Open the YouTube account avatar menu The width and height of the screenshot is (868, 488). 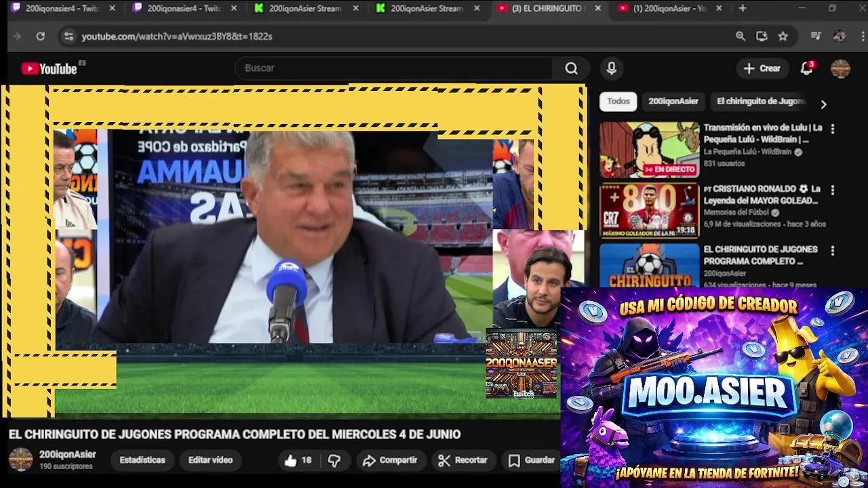pos(840,68)
